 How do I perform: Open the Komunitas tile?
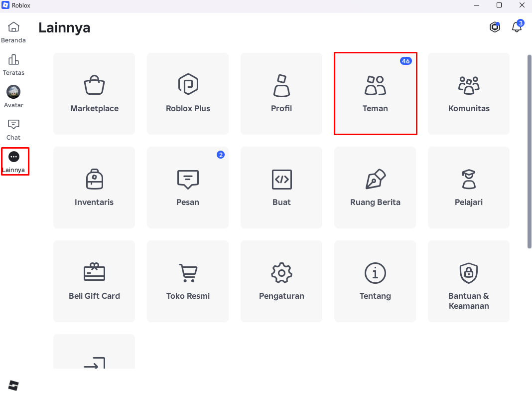click(x=469, y=94)
